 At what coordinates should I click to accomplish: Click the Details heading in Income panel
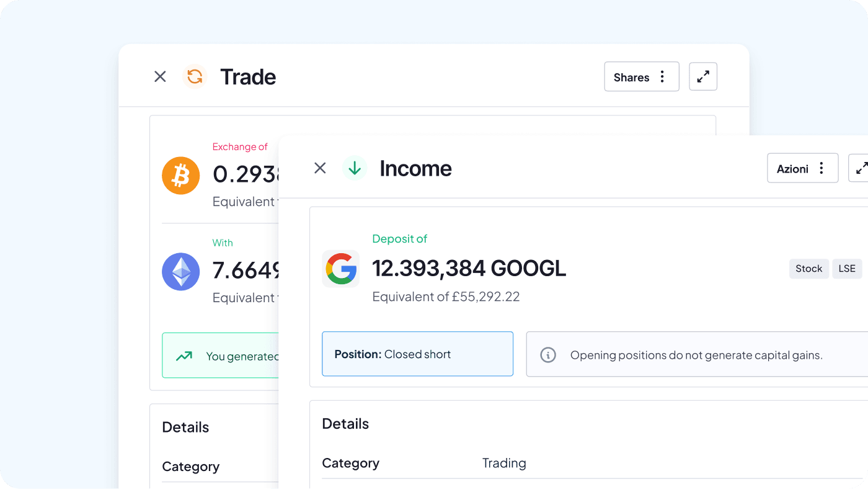[345, 424]
